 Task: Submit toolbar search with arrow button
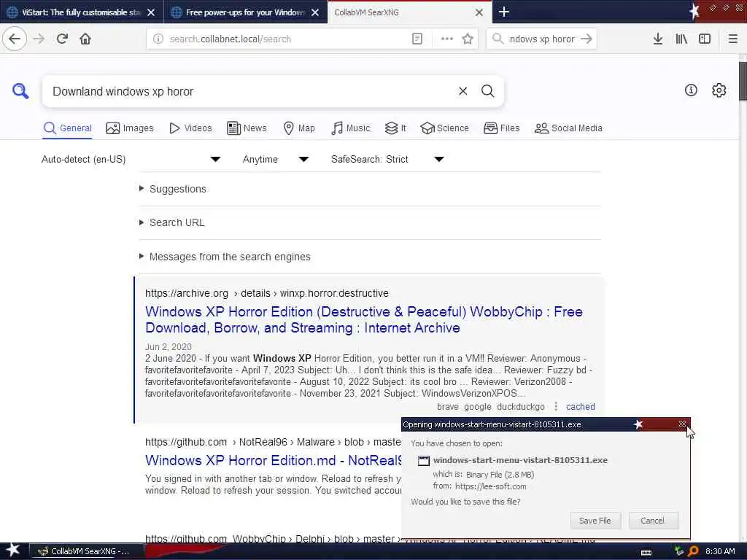pos(587,39)
